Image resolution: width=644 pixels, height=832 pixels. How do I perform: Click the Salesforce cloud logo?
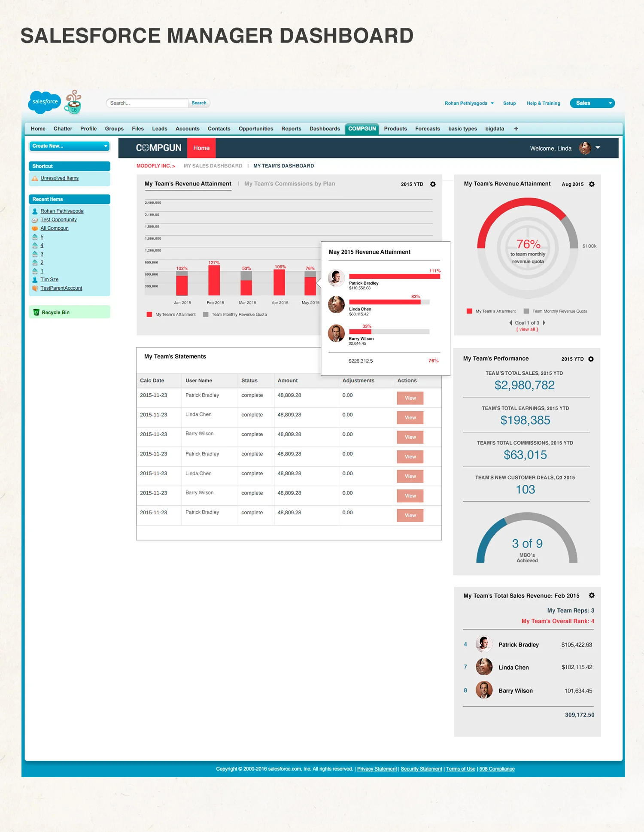[x=45, y=102]
